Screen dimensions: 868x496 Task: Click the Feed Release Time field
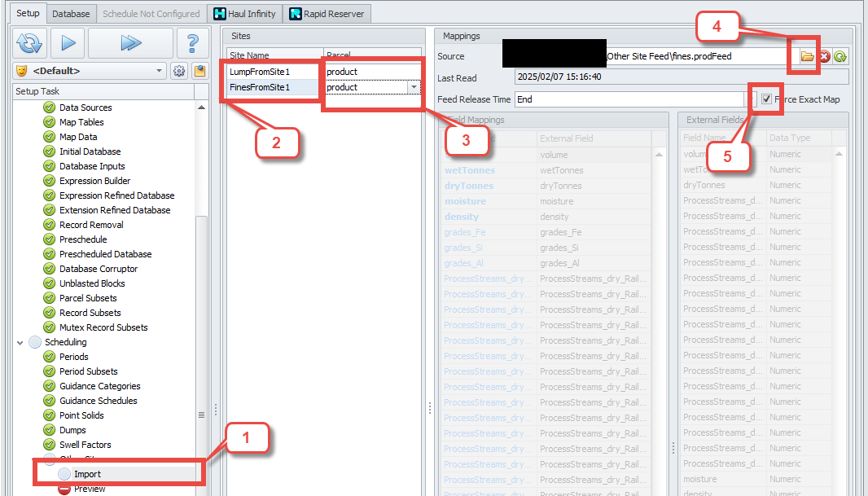[x=629, y=99]
